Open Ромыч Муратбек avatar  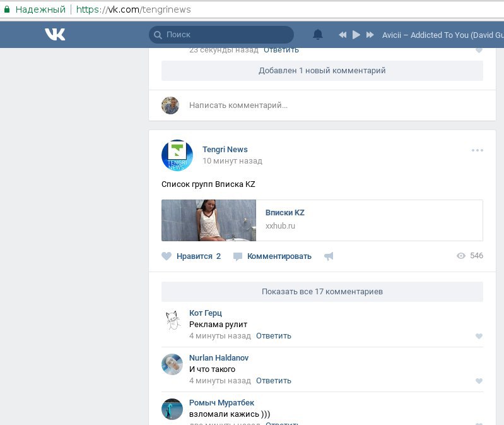click(172, 409)
